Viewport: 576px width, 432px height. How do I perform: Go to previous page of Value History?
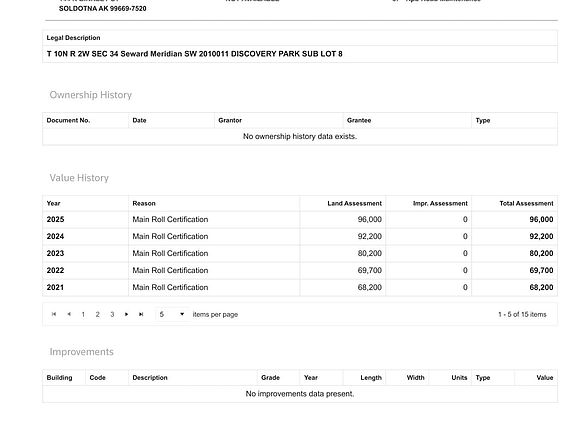click(69, 314)
